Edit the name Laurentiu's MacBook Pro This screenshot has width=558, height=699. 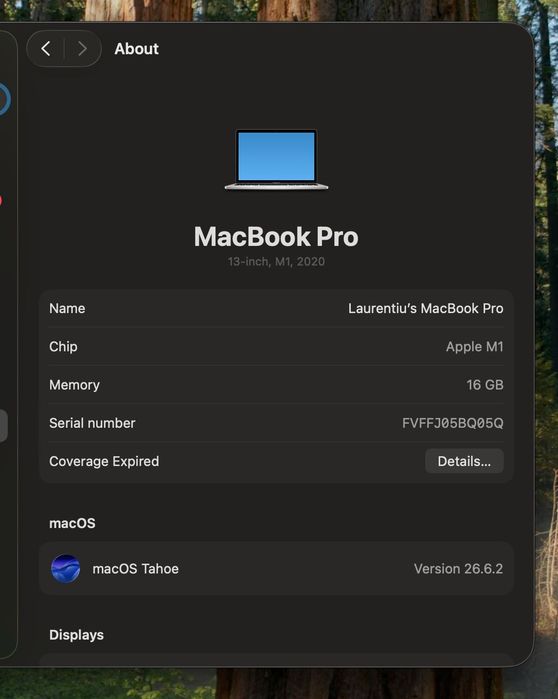click(x=426, y=308)
